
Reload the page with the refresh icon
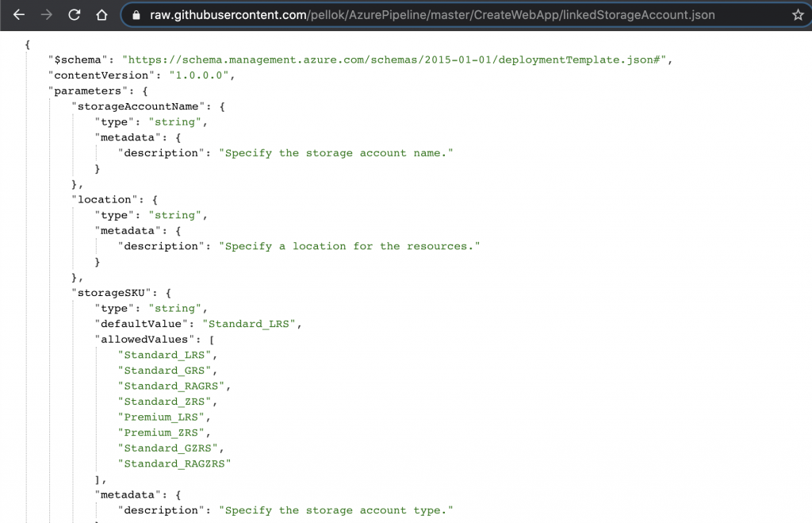point(74,15)
